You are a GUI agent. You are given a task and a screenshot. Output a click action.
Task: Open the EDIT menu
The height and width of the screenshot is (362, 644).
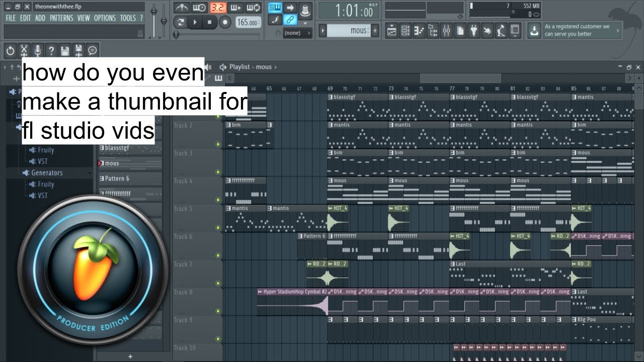[26, 18]
